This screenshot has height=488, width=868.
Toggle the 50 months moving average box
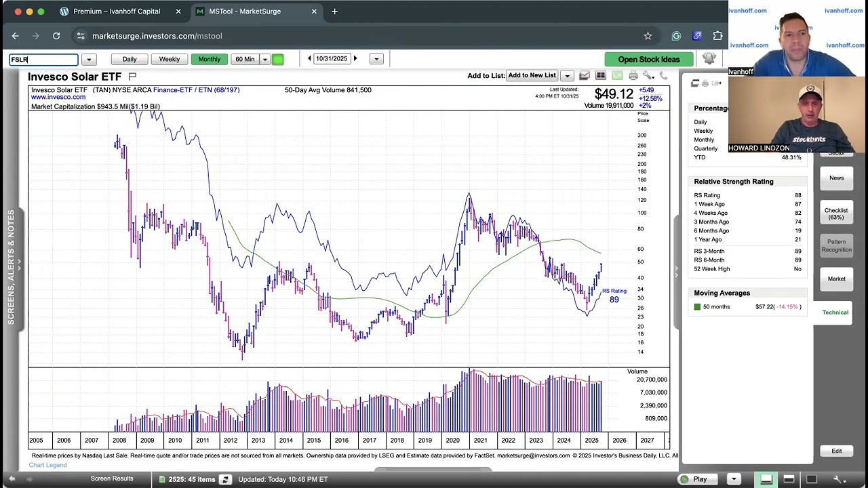697,307
